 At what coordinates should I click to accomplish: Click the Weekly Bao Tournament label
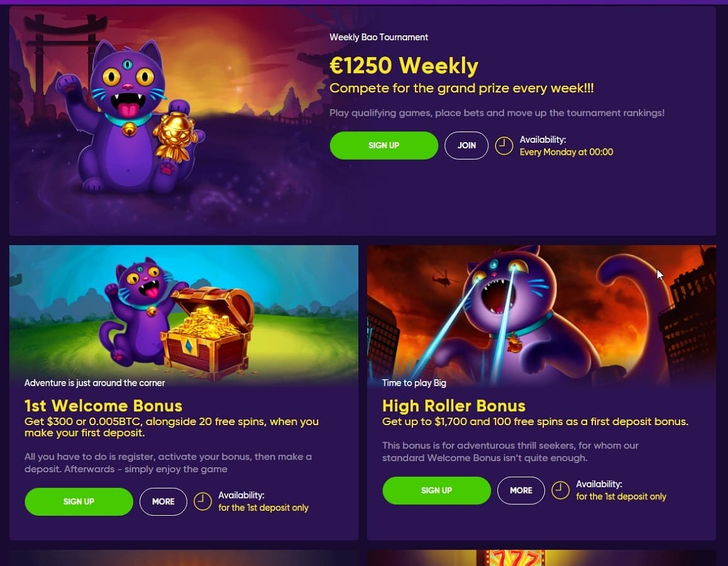(x=379, y=37)
